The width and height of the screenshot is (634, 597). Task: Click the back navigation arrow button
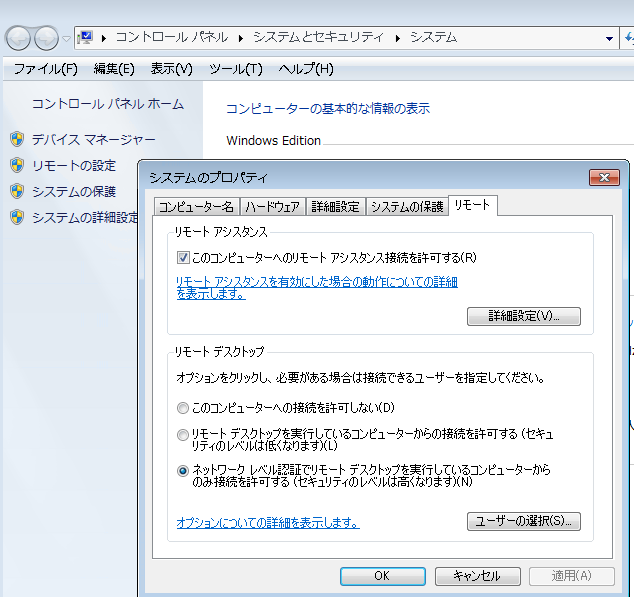(19, 38)
